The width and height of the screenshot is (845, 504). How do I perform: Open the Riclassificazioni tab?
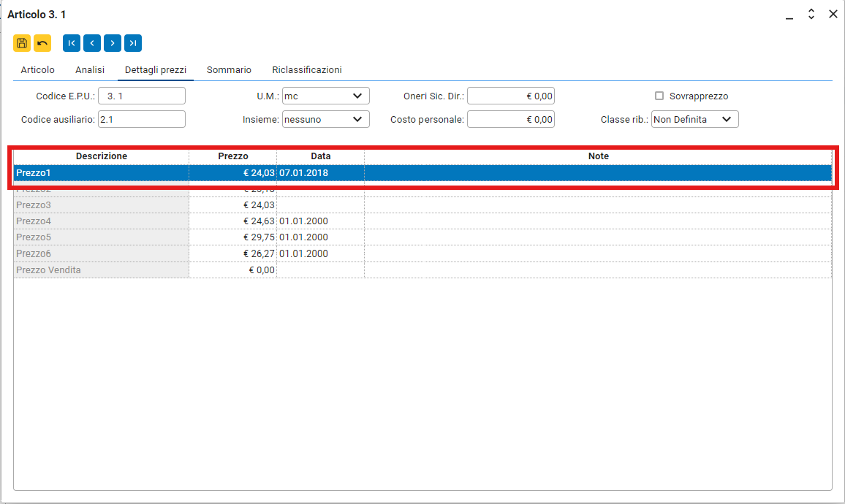click(x=307, y=70)
